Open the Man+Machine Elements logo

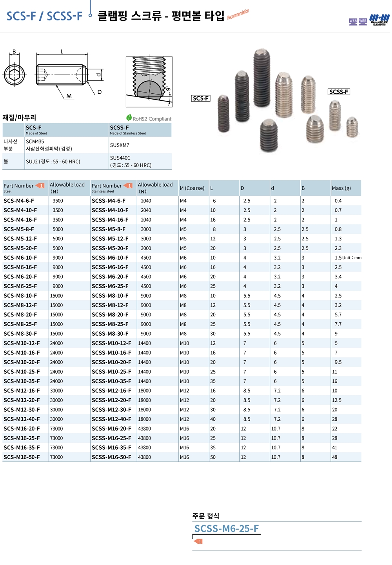[x=379, y=20]
